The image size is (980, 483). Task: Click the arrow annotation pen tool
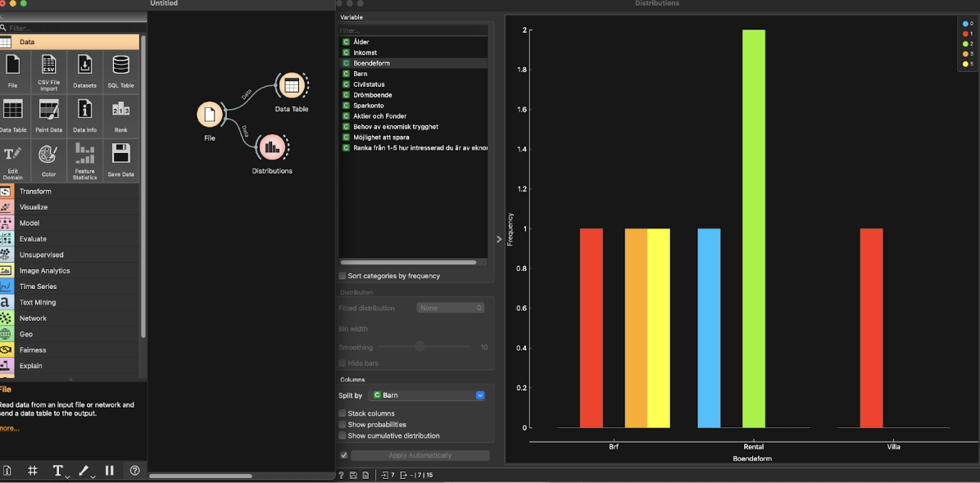click(84, 471)
